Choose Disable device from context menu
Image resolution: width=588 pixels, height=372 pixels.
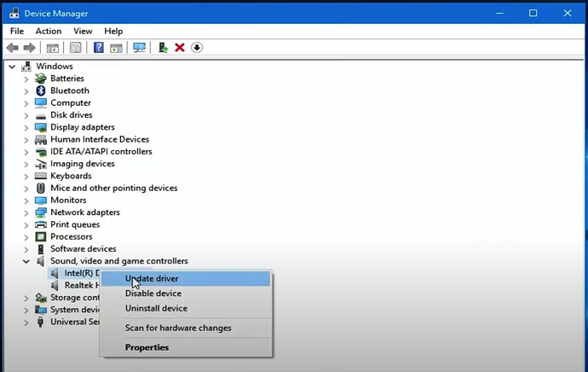(186, 294)
